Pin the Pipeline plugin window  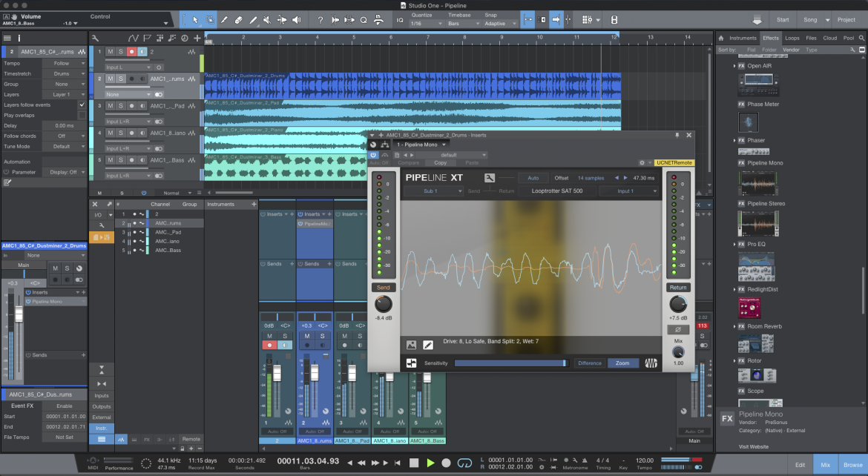coord(677,135)
